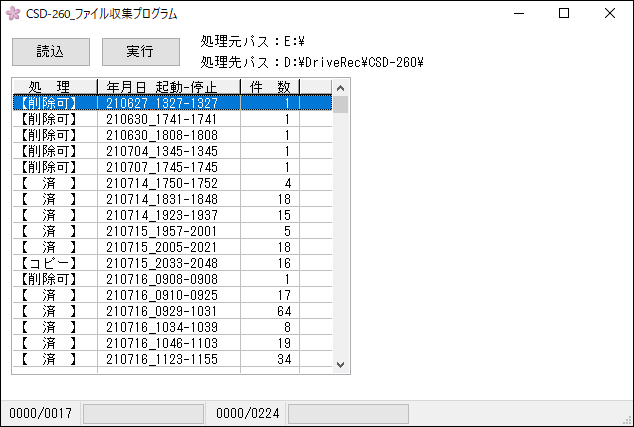Click the 年月日 起動-停止 column header
Screen dimensions: 634x427
169,87
